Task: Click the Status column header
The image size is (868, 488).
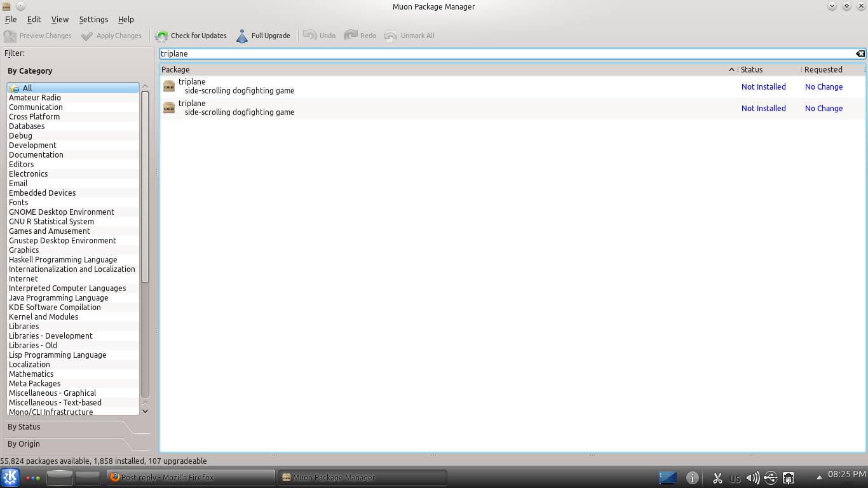Action: (769, 70)
